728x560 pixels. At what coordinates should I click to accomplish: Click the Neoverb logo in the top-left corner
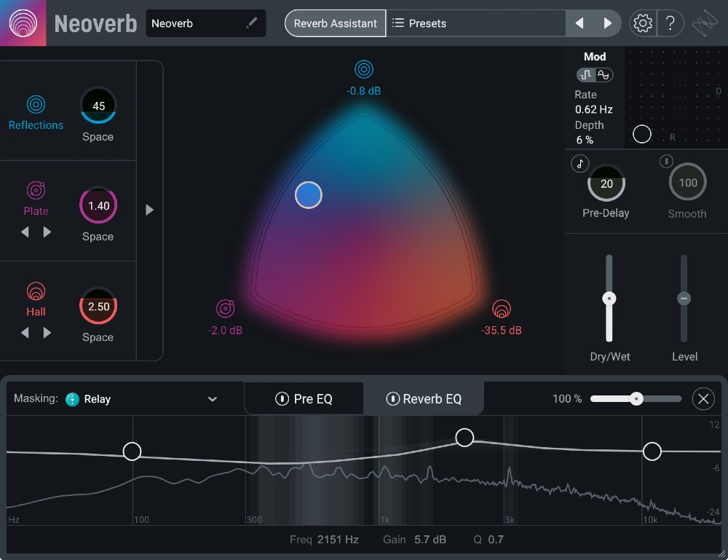23,23
